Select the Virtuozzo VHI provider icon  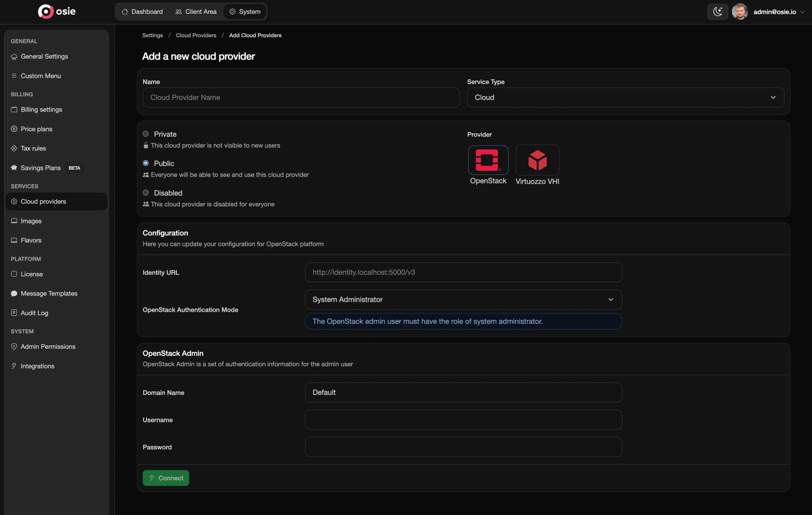pos(537,161)
